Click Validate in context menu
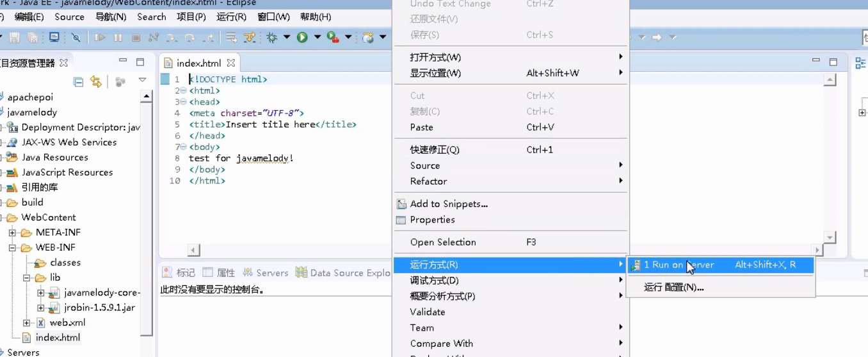 [510, 311]
